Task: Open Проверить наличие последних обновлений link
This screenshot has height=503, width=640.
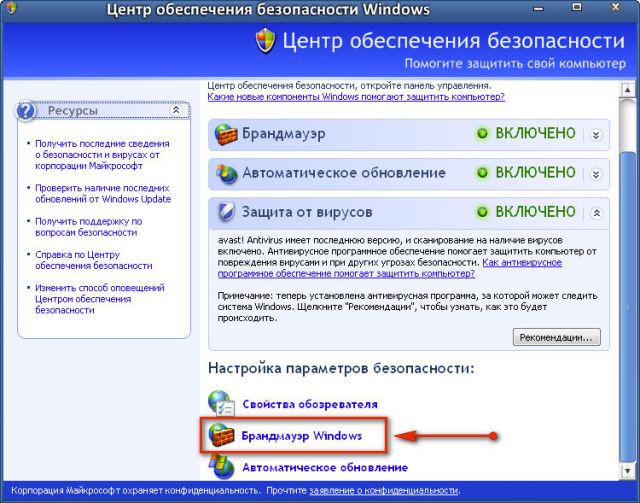Action: tap(103, 194)
